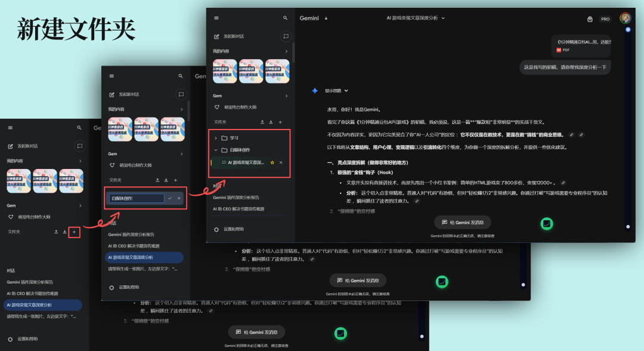Click upgrade icon next to Gemini logo
This screenshot has width=644, height=351.
[326, 18]
